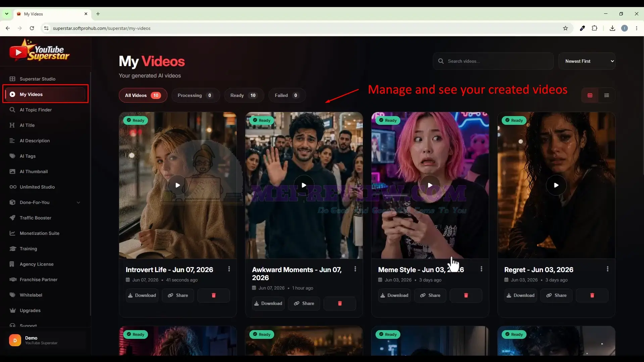Delete the Regret video
Screen dimensions: 644x362
[x=592, y=295]
